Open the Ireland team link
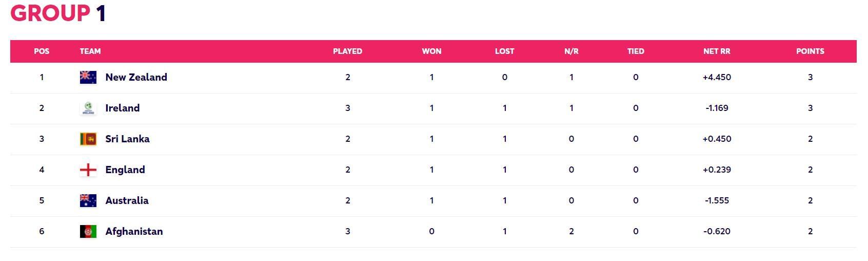 pos(122,108)
